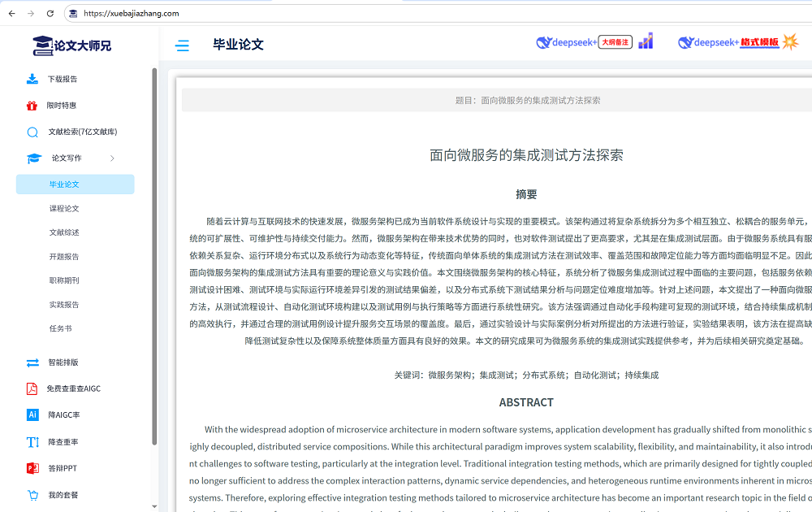Image resolution: width=812 pixels, height=512 pixels.
Task: Click the defense PPT icon
Action: click(32, 468)
